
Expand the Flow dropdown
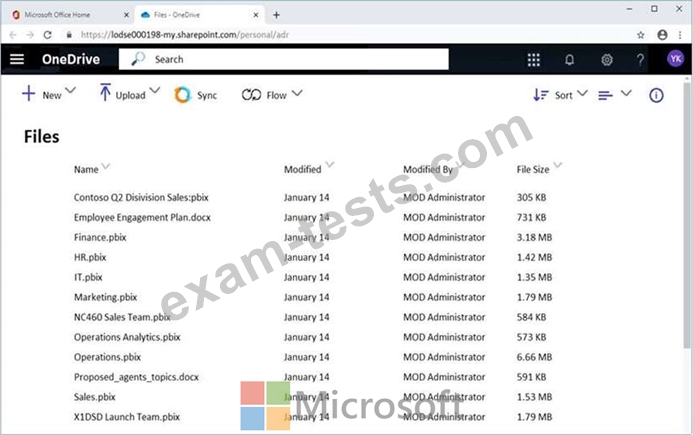(297, 93)
